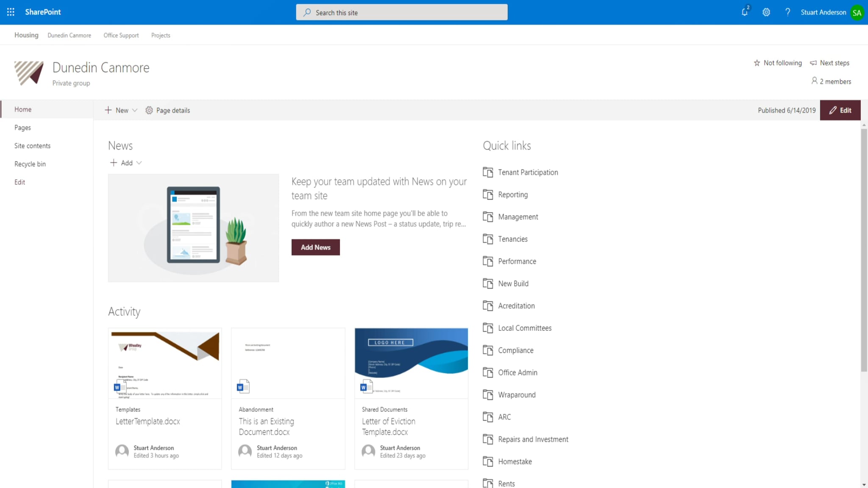
Task: Click the Page details gear icon
Action: click(x=149, y=110)
